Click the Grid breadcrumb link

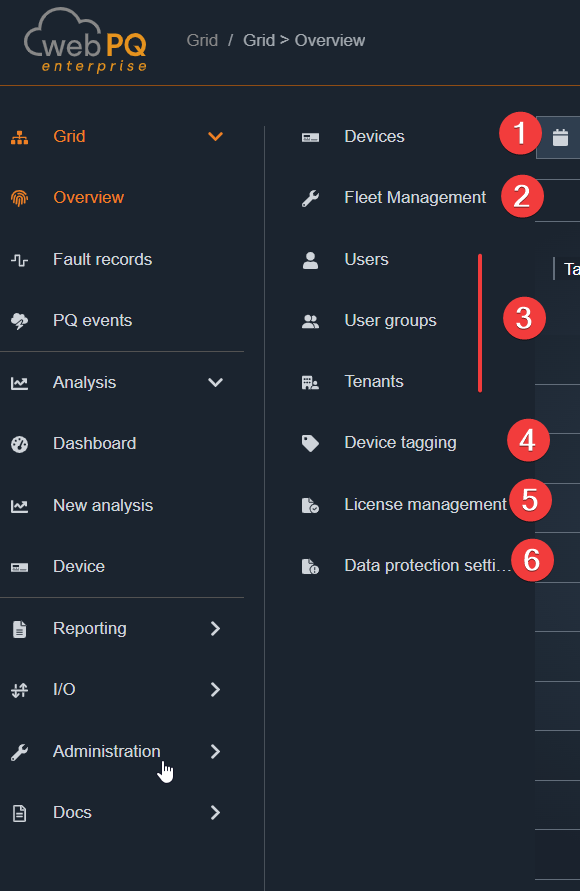click(x=201, y=40)
